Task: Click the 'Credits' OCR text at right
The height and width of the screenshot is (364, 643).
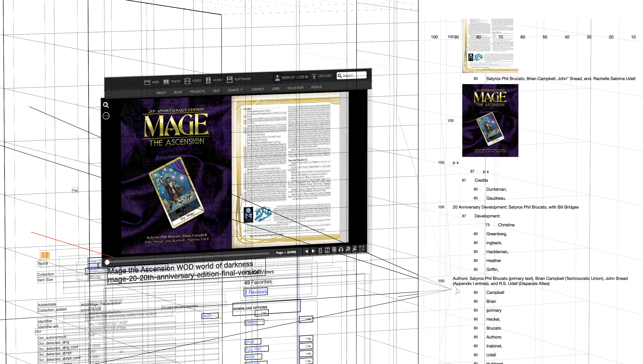Action: [481, 180]
